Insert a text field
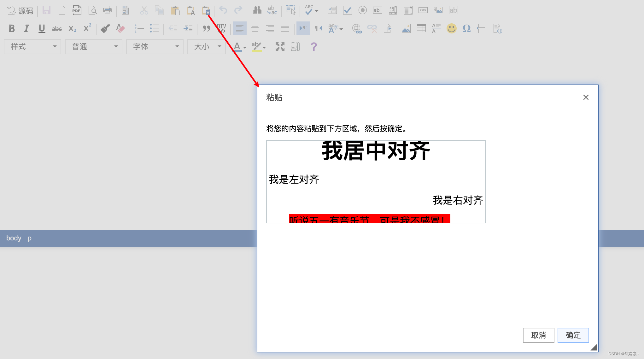644x359 pixels. click(378, 10)
